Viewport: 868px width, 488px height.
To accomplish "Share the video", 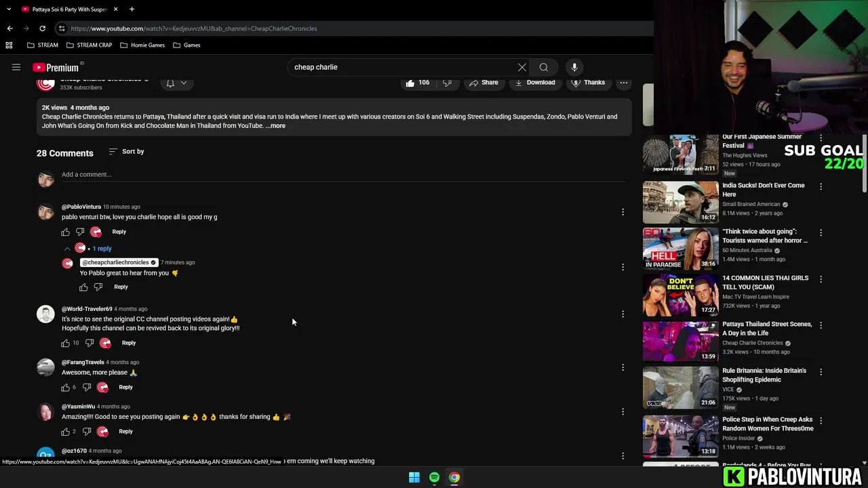I will pos(482,83).
